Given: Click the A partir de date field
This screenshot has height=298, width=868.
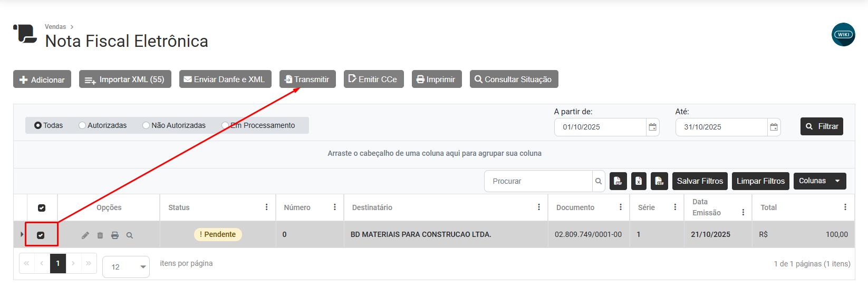Looking at the screenshot, I should (600, 127).
